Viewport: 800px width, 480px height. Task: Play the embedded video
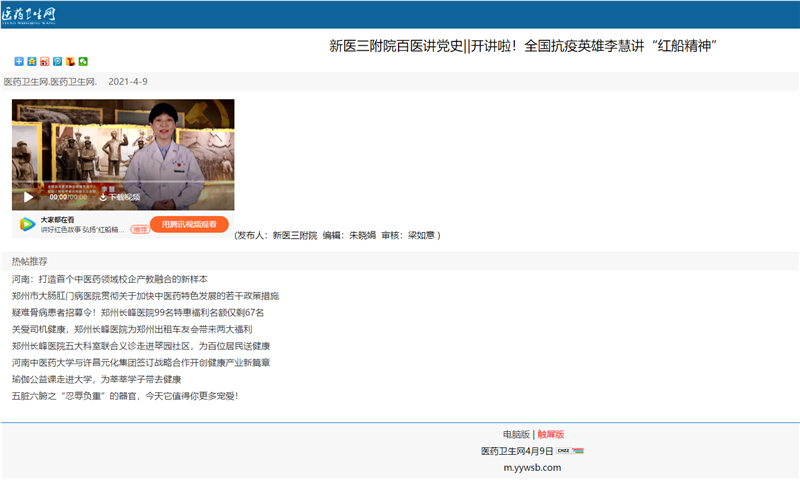[x=28, y=197]
